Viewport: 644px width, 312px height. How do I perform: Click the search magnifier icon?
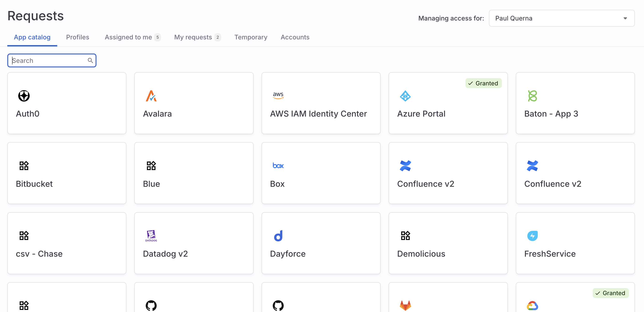(x=90, y=60)
